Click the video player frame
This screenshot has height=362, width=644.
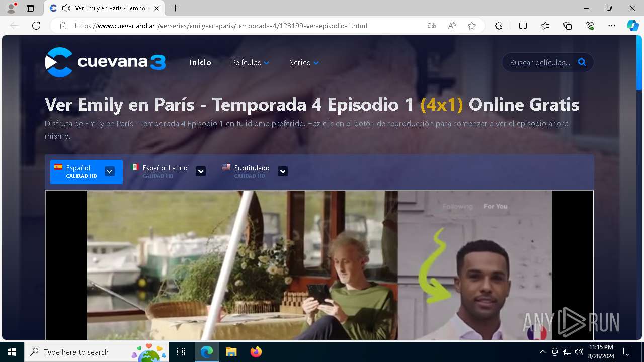point(319,265)
